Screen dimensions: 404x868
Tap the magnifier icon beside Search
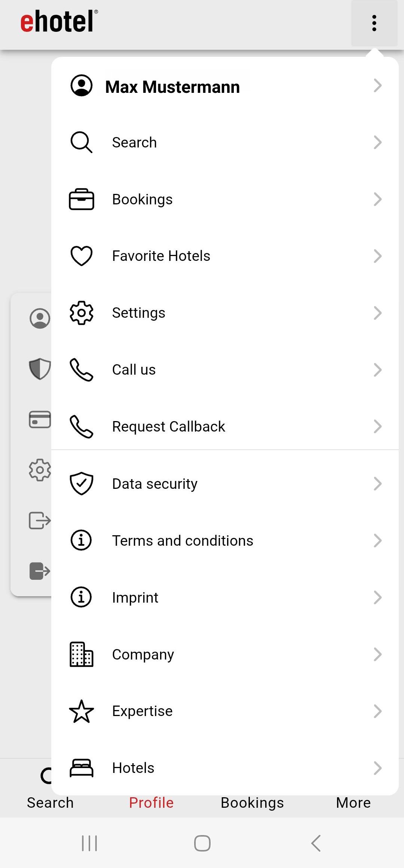(81, 142)
